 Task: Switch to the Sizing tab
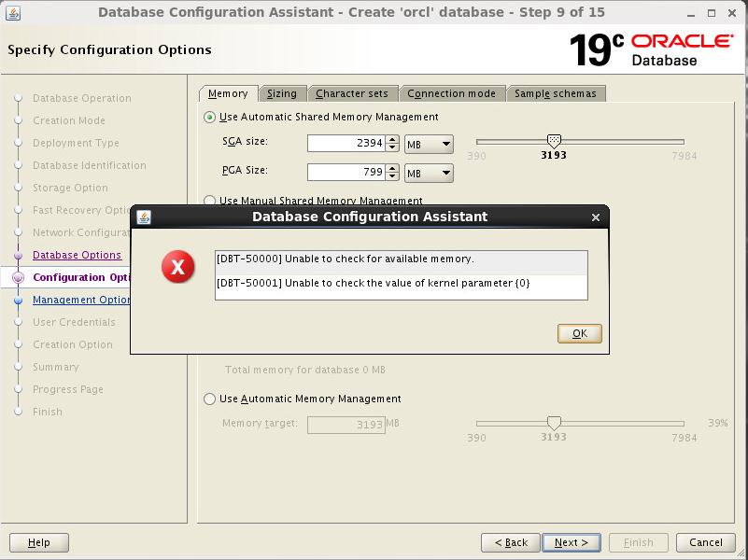point(281,93)
